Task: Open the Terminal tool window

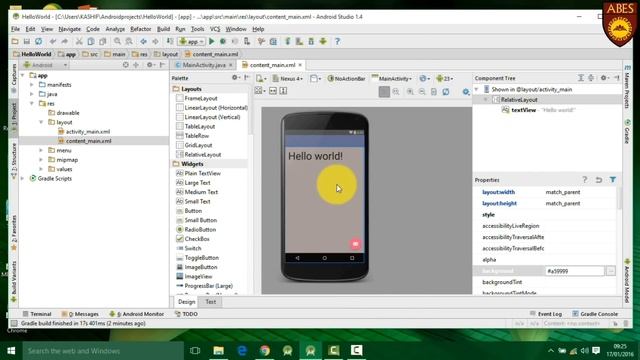Action: point(37,314)
